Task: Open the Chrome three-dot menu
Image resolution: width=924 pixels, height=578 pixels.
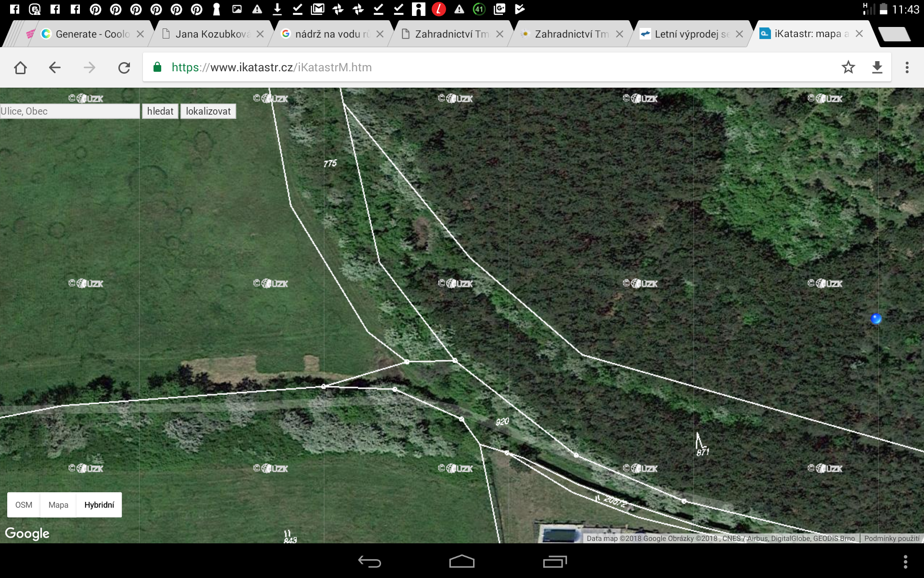Action: point(907,67)
